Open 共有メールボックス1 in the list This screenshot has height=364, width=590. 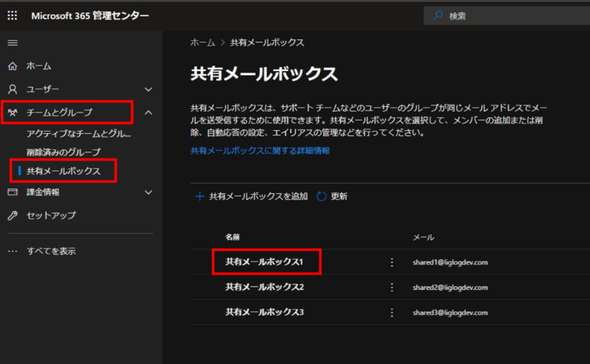264,262
